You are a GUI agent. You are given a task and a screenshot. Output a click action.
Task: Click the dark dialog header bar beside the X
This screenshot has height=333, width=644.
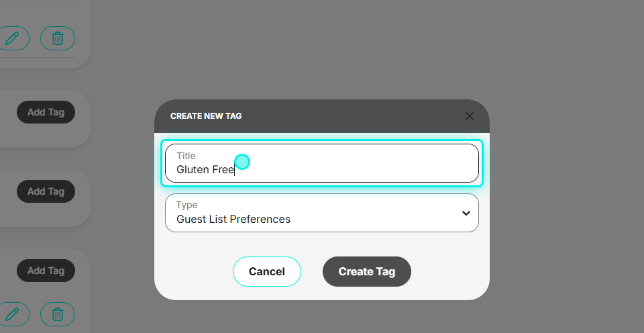[x=354, y=116]
